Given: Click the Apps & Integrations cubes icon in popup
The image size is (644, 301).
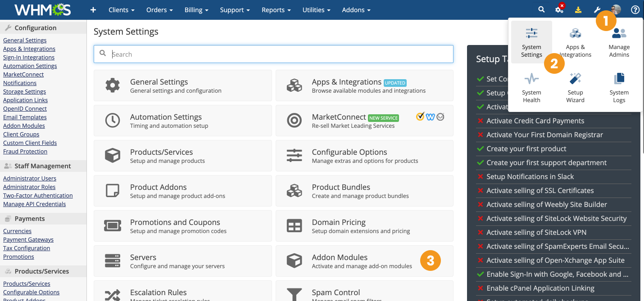Looking at the screenshot, I should (576, 33).
